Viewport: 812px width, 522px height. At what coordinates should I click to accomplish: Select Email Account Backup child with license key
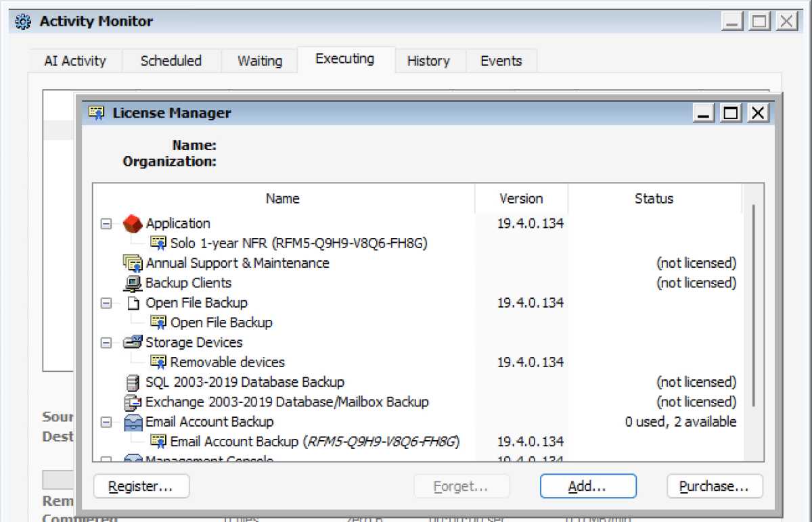pos(315,442)
